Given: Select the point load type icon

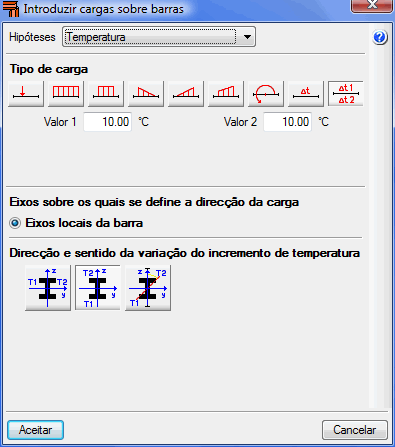Looking at the screenshot, I should pos(26,94).
